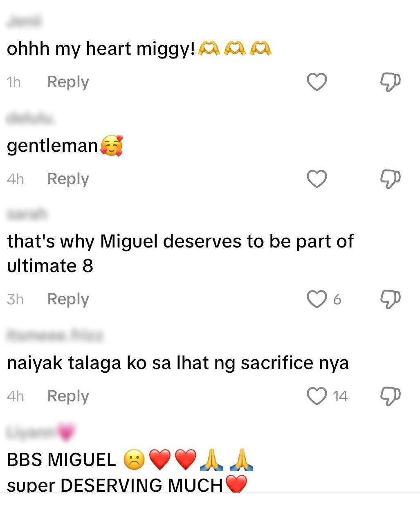The width and height of the screenshot is (420, 513).
Task: Dislike the "ohhh my heart miggy" comment
Action: pos(390,82)
